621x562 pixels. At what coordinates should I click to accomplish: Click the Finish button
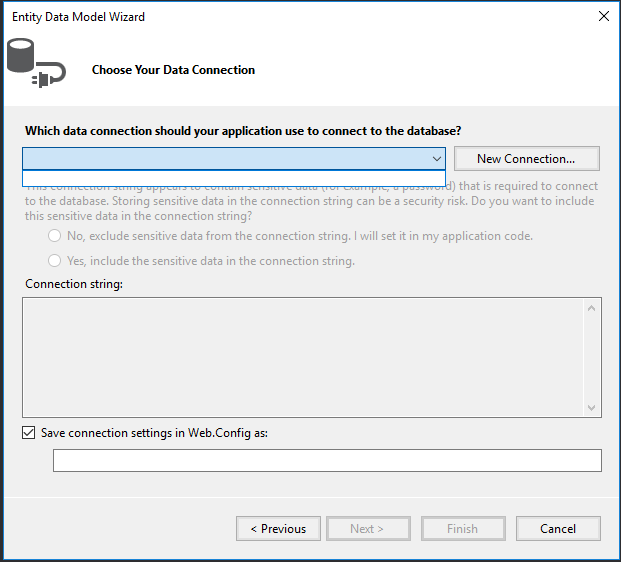click(463, 529)
